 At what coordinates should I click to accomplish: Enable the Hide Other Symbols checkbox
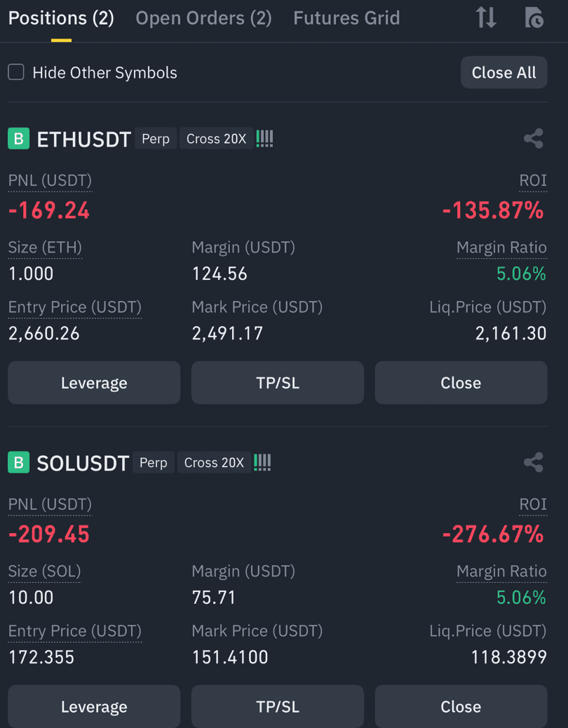pos(16,72)
